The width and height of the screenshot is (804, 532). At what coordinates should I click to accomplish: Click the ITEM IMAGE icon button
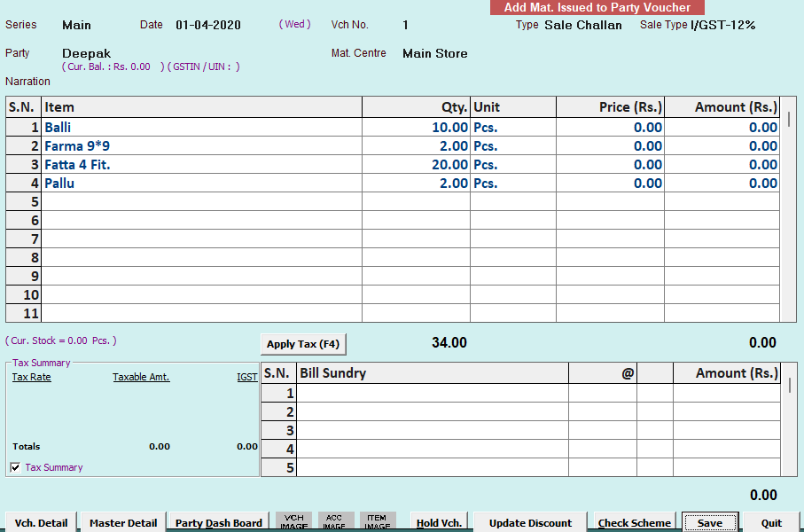(377, 521)
